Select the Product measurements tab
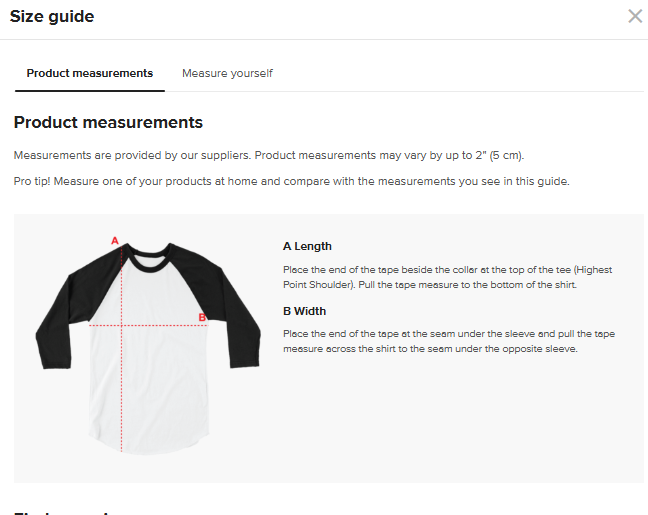 point(90,73)
